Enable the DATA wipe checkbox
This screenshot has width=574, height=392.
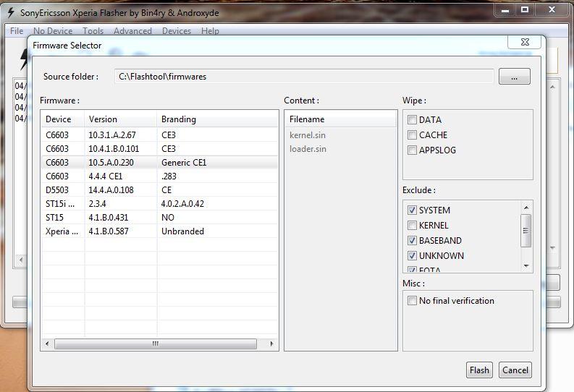tap(412, 119)
